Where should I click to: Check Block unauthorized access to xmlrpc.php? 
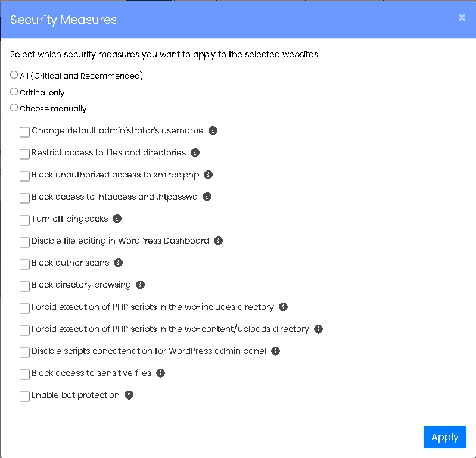(x=24, y=176)
